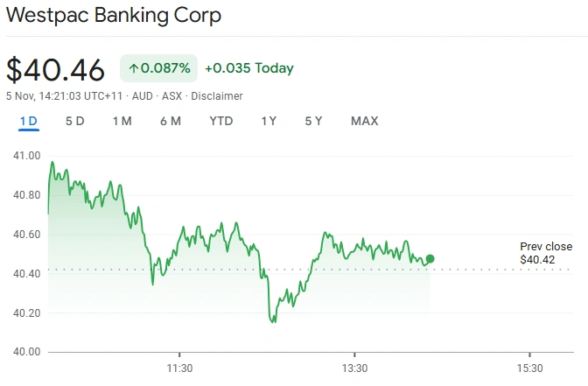Click the Westpac Banking Corp title
588x386 pixels.
pos(114,16)
